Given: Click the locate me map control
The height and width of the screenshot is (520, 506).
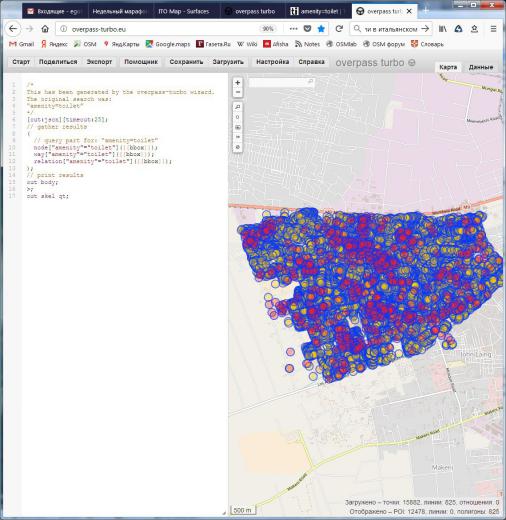Looking at the screenshot, I should 237,117.
